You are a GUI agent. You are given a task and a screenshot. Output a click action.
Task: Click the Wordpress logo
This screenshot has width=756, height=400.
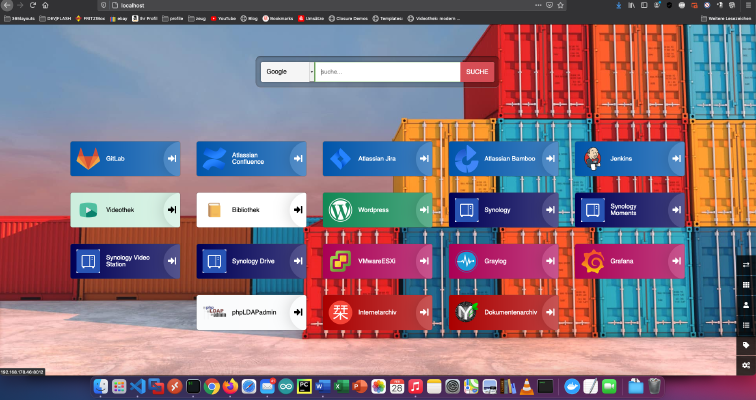click(x=340, y=210)
